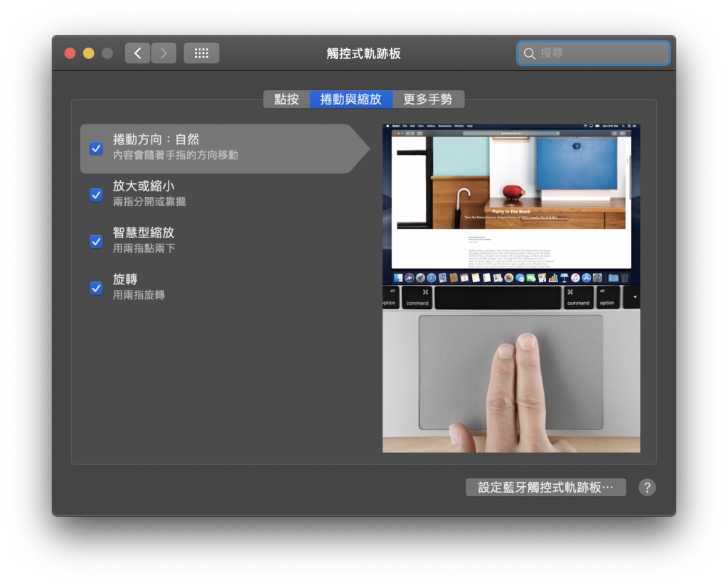Toggle the 放大或縮小 checkbox
This screenshot has height=585, width=728.
pos(96,195)
